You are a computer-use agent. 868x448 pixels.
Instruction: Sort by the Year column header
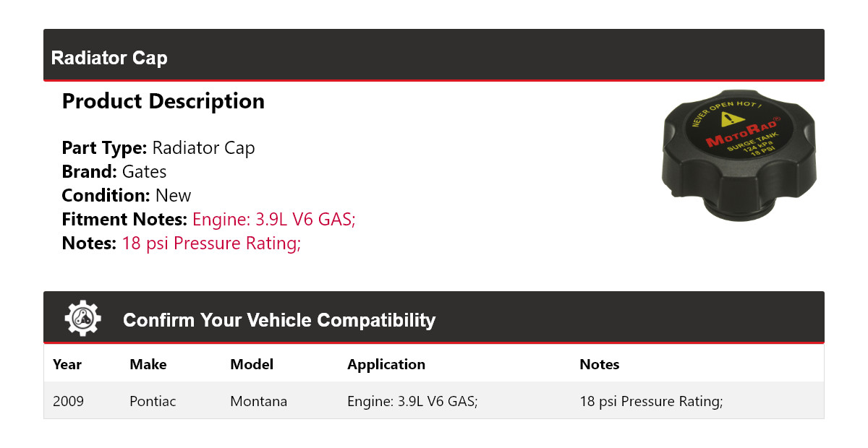pyautogui.click(x=67, y=364)
